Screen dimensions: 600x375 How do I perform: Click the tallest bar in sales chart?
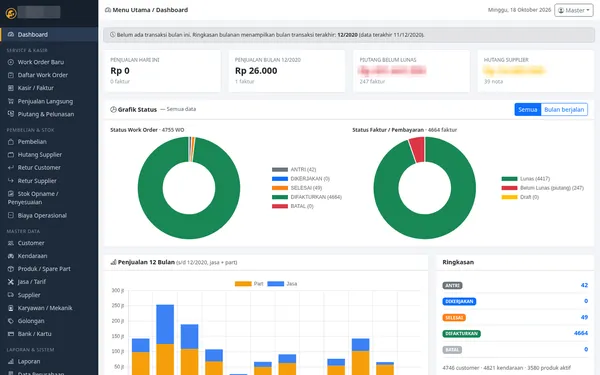coord(165,340)
